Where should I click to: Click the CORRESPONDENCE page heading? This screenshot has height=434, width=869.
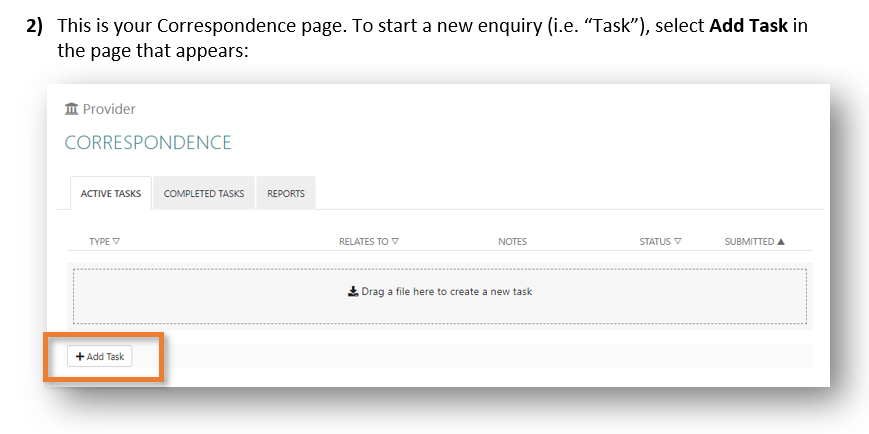(148, 143)
